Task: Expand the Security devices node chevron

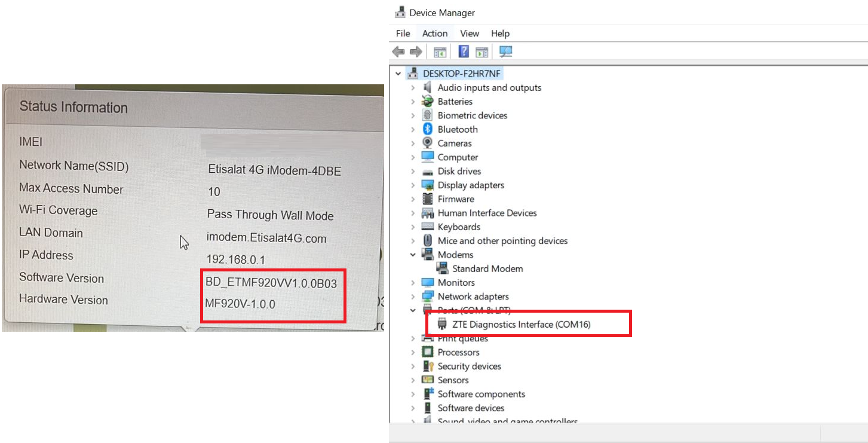Action: pos(413,366)
